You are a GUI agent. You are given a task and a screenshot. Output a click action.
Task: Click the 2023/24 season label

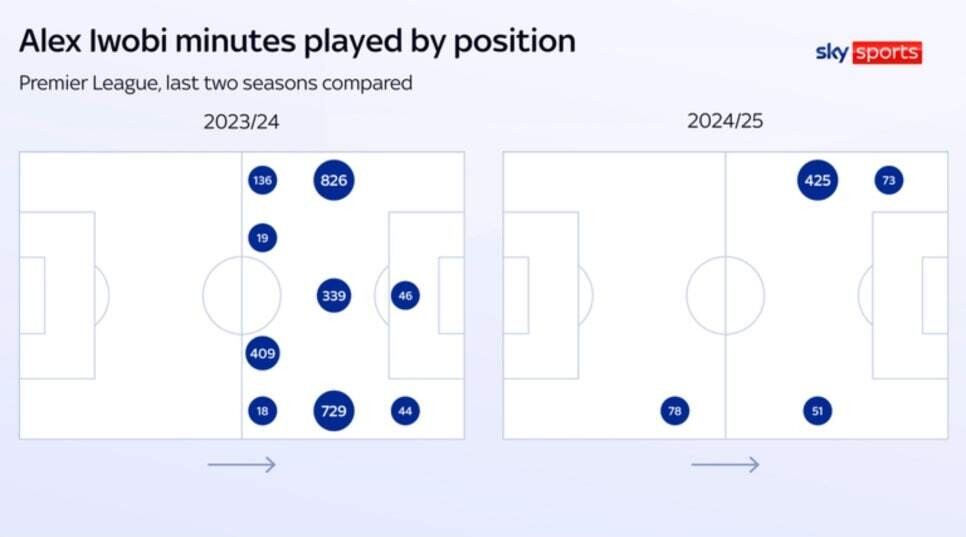tap(242, 121)
